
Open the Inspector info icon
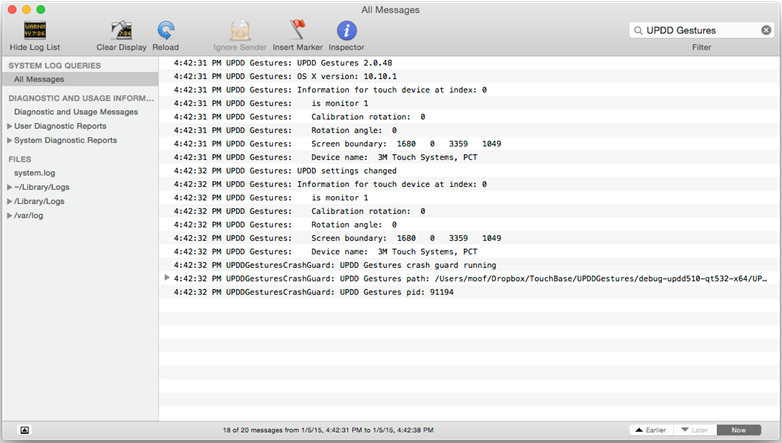tap(347, 31)
